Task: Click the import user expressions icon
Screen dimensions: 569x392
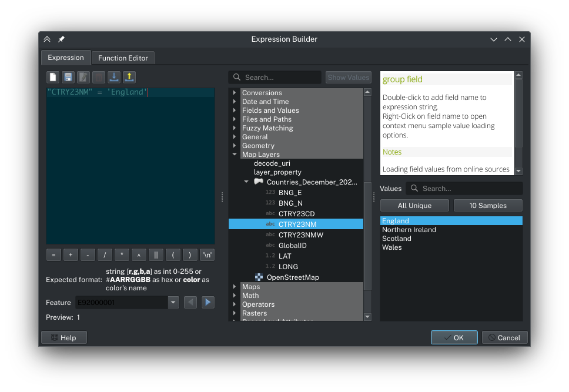Action: [114, 78]
